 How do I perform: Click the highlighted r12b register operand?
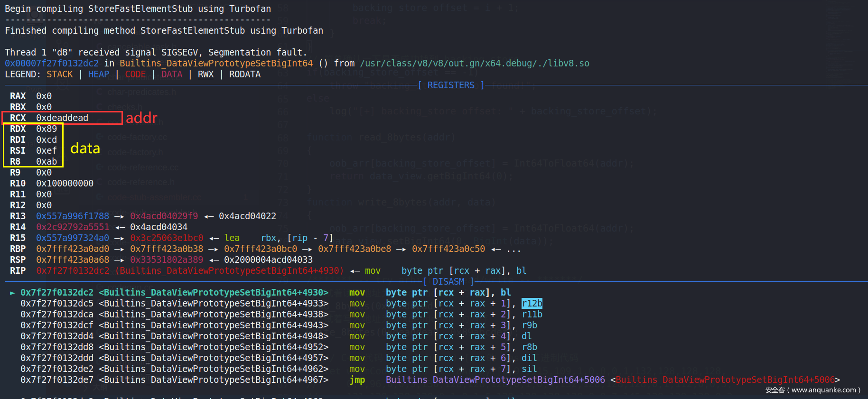click(x=532, y=304)
